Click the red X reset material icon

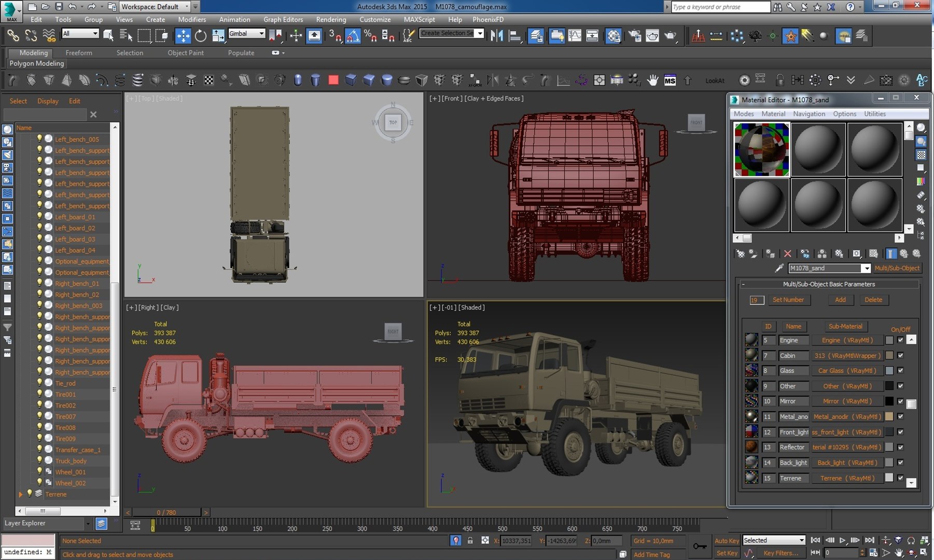point(787,254)
